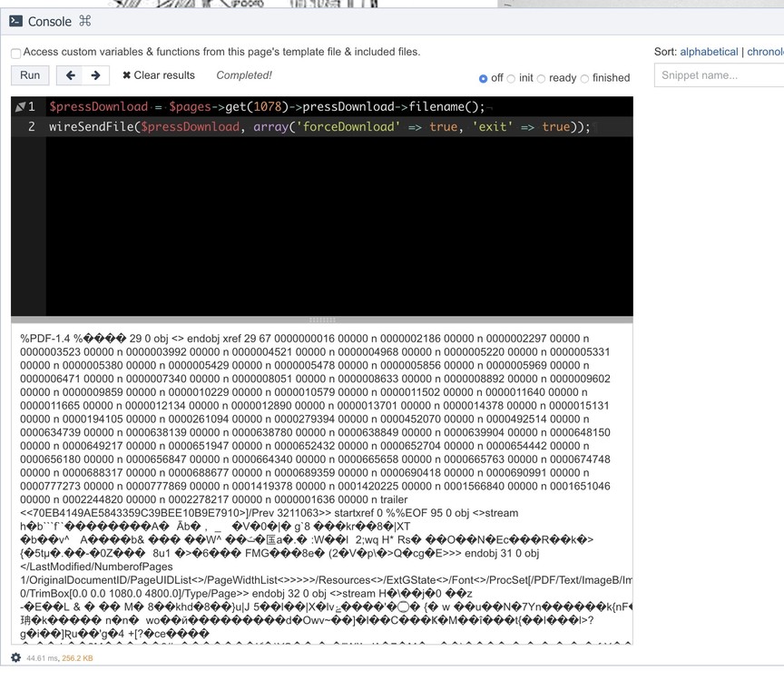784x681 pixels.
Task: Click the gear icon in bottom bar
Action: tap(15, 657)
